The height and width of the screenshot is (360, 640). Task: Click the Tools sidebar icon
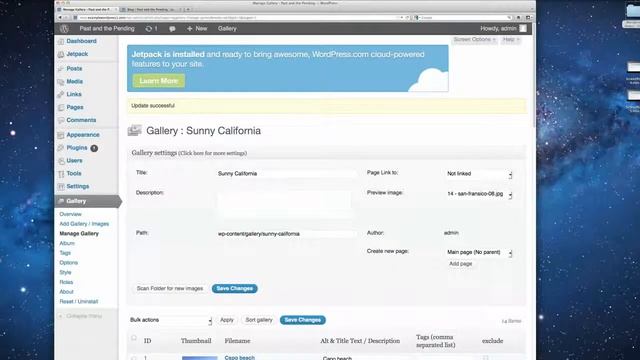click(61, 174)
